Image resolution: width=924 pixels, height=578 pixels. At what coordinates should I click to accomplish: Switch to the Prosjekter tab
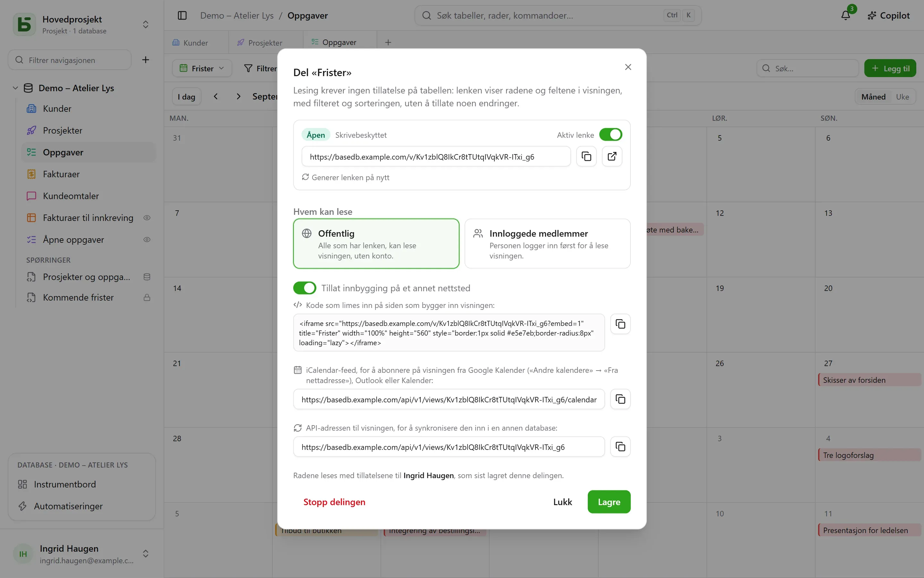click(x=265, y=42)
